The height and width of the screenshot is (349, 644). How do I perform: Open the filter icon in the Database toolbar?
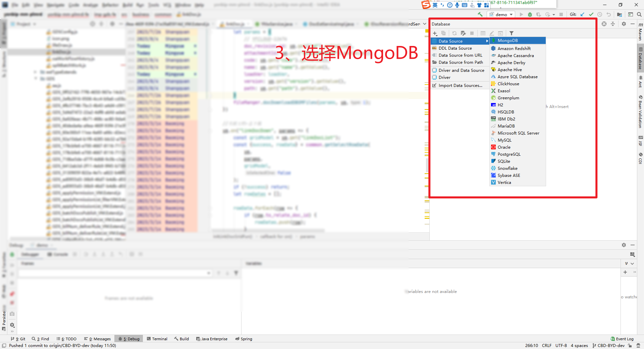click(x=512, y=33)
